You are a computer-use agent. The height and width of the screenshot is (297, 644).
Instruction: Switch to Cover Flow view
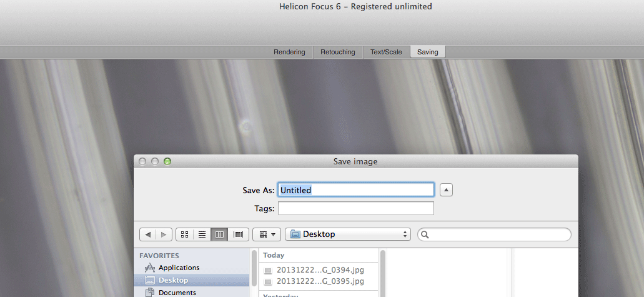[x=238, y=234]
